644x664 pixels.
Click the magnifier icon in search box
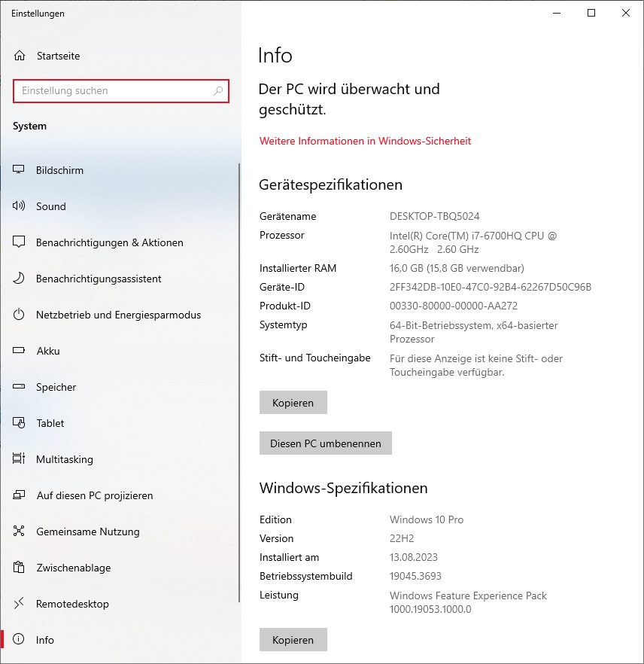click(218, 90)
